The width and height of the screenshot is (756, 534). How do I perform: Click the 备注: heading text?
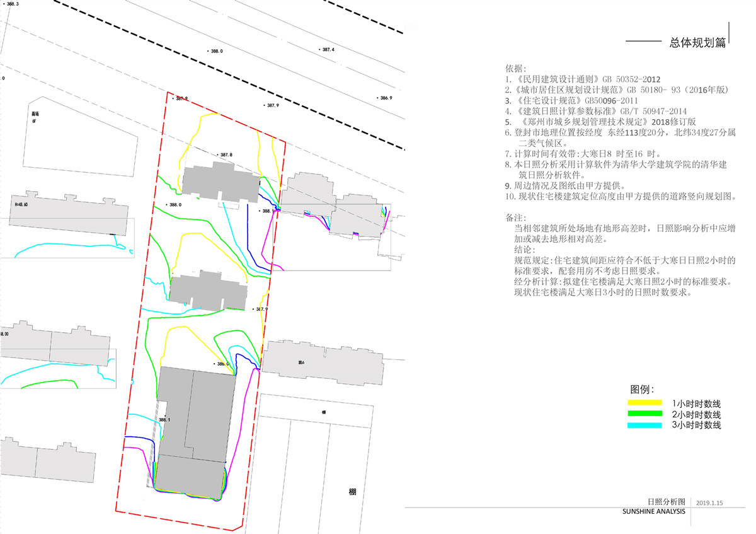(x=515, y=217)
